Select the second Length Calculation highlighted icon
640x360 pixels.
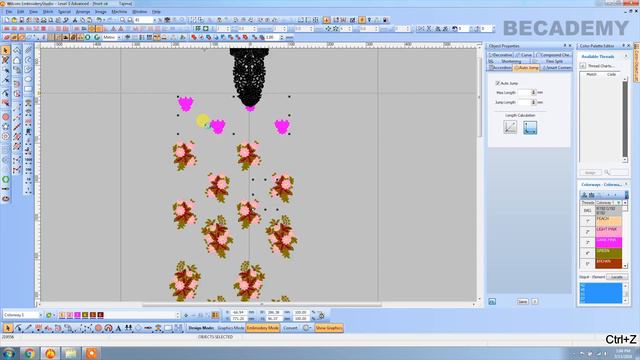point(530,127)
